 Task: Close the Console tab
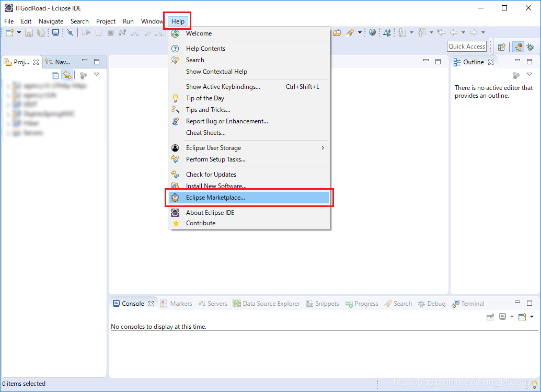pyautogui.click(x=151, y=304)
